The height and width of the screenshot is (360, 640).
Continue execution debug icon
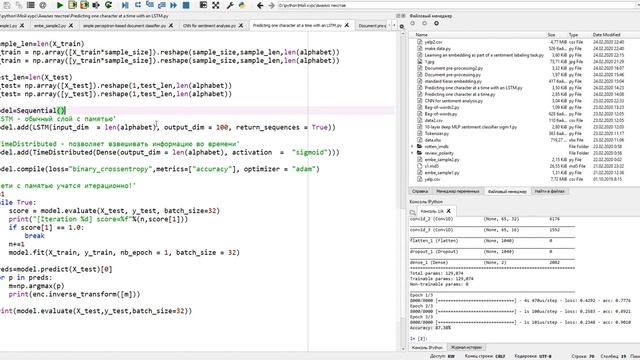[174, 5]
